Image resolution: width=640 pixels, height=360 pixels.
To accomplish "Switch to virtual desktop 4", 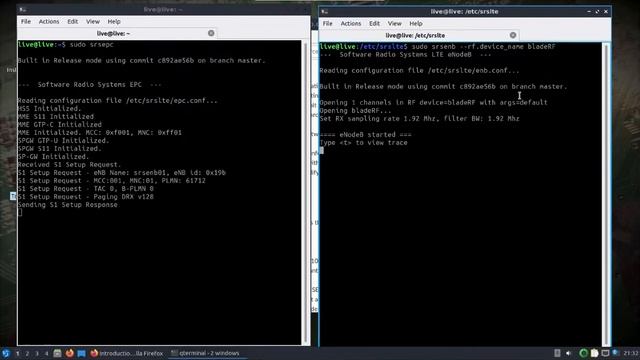I will (47, 353).
